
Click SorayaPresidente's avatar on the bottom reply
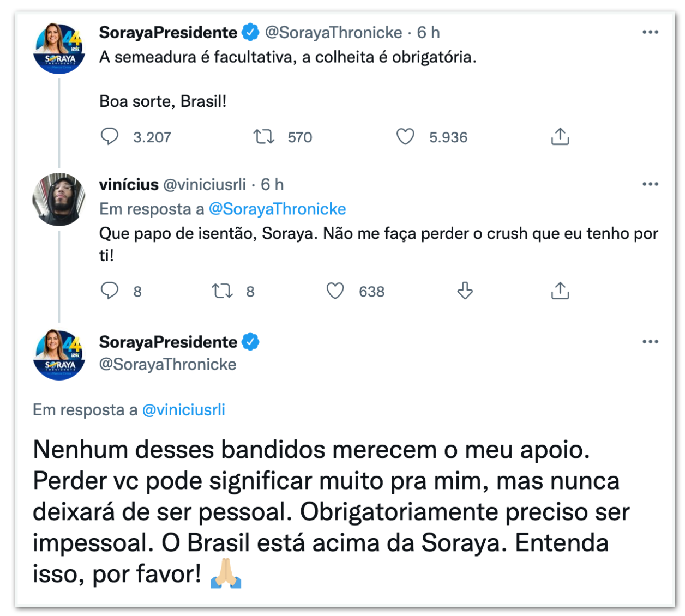point(59,355)
